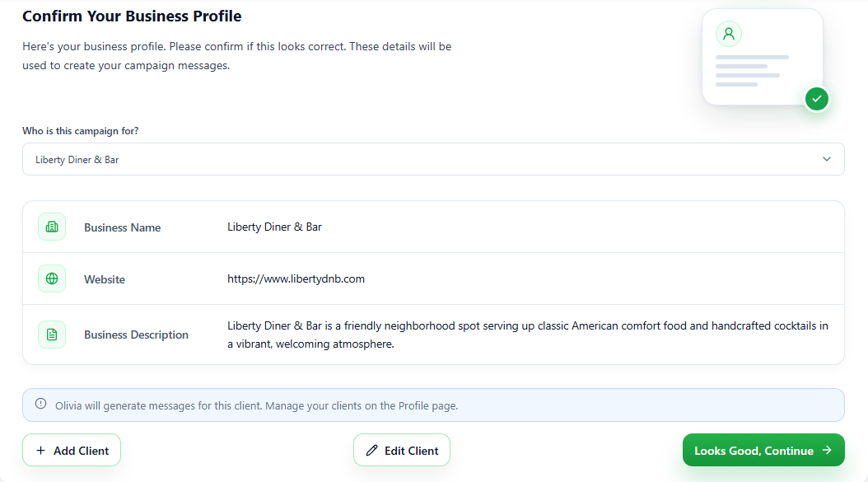Open the Liberty Diner & Bar selector
This screenshot has height=482, width=868.
(x=433, y=159)
